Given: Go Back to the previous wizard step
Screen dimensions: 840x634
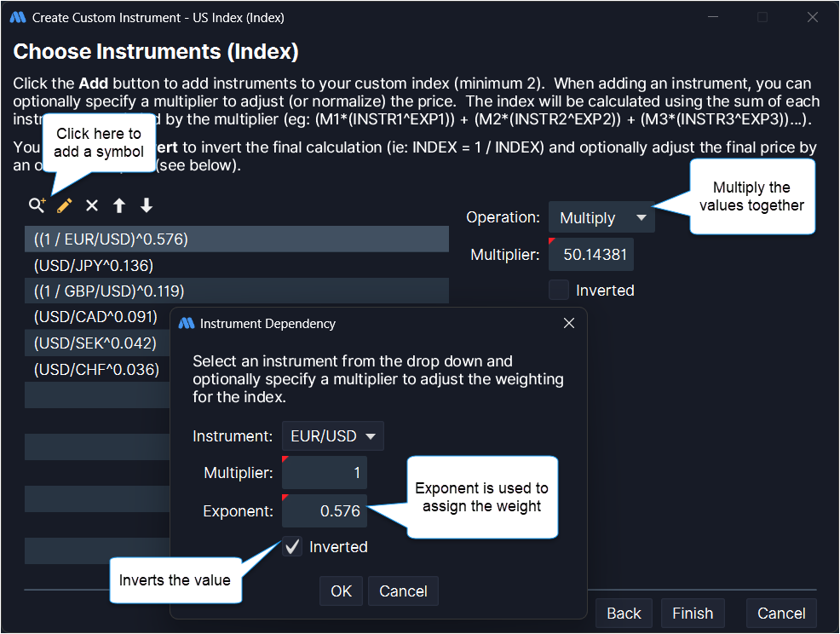Looking at the screenshot, I should (x=624, y=614).
